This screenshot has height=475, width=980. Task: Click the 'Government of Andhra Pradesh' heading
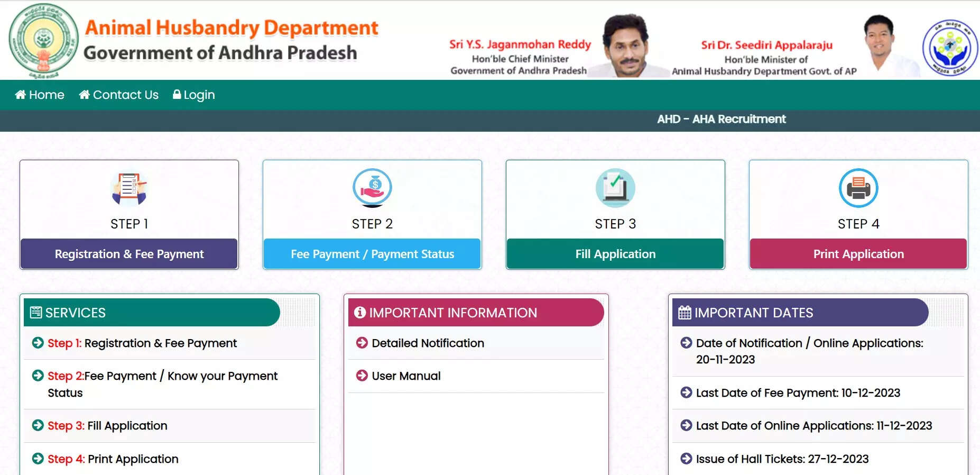[220, 53]
